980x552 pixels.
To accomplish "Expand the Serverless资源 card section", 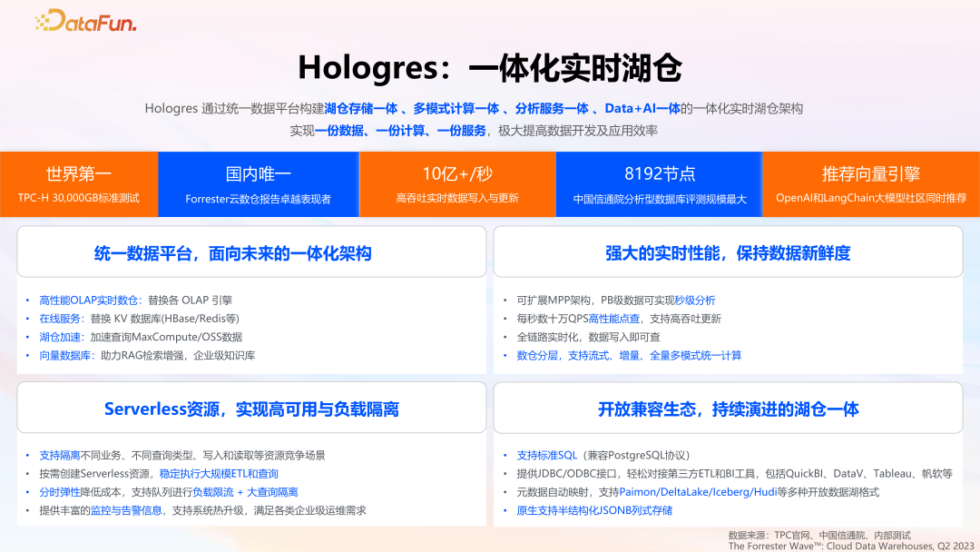I will coord(250,408).
